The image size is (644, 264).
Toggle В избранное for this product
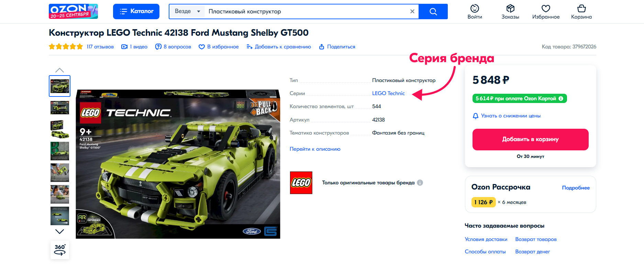[219, 47]
